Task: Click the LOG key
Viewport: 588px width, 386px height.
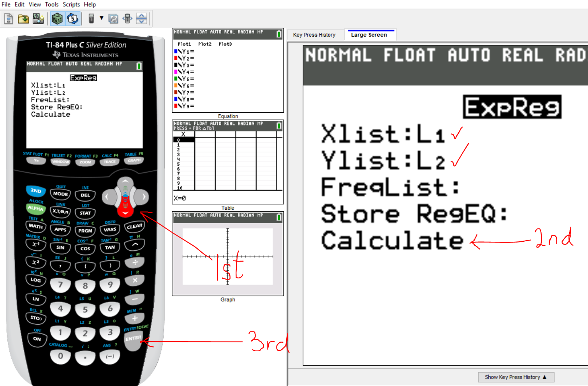Action: [x=36, y=280]
